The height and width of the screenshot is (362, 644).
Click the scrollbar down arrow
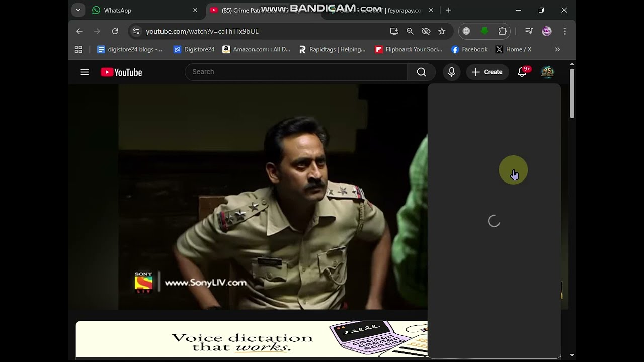point(572,355)
